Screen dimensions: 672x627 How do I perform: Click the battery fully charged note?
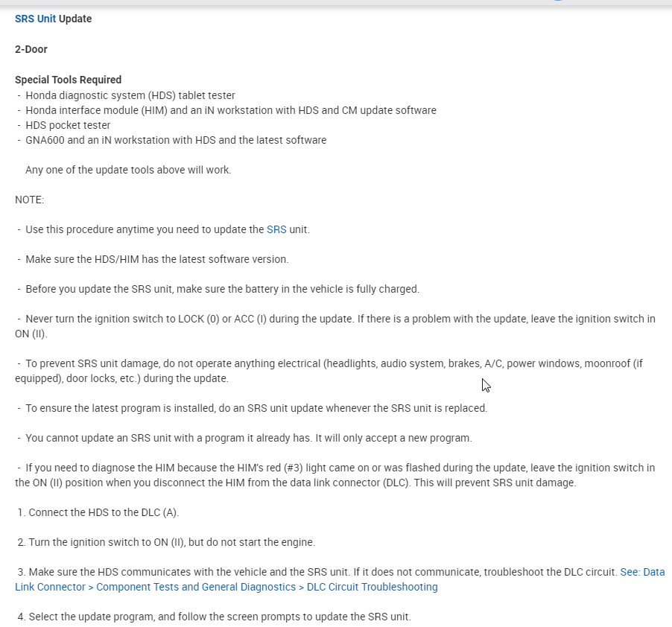tap(222, 289)
